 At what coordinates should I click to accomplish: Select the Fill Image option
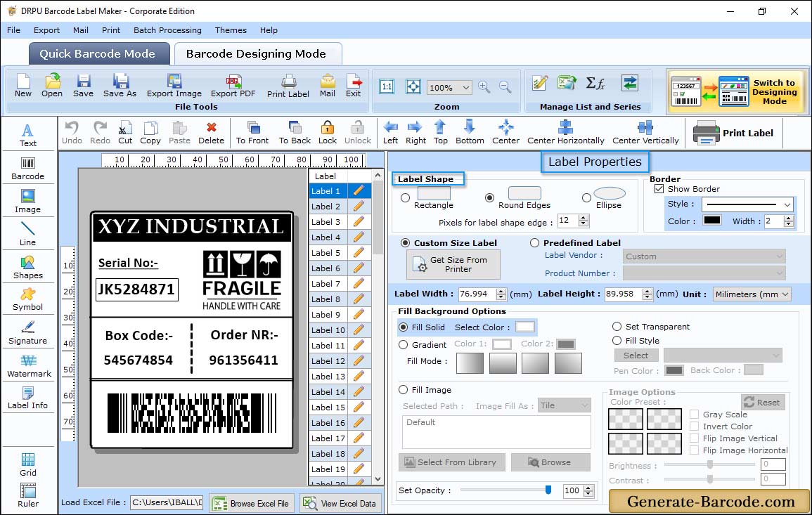pyautogui.click(x=404, y=390)
